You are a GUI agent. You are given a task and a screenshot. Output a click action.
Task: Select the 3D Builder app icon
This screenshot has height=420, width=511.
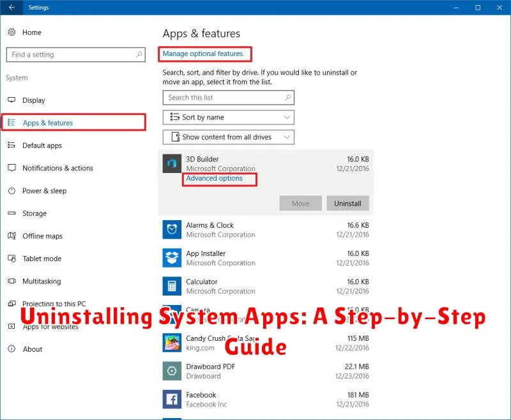pos(171,163)
